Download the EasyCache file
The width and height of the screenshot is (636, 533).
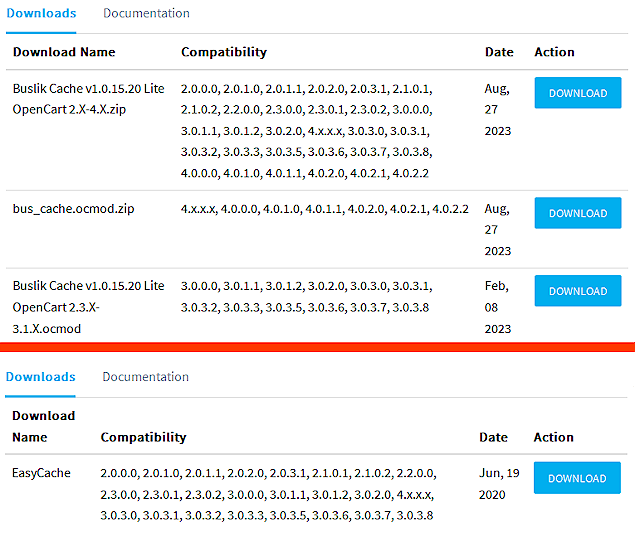[577, 478]
